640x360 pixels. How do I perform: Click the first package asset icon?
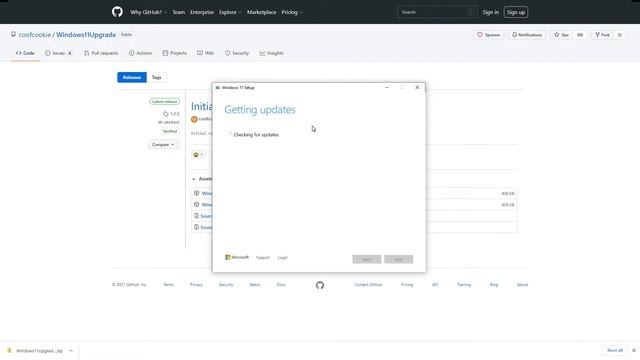click(196, 193)
